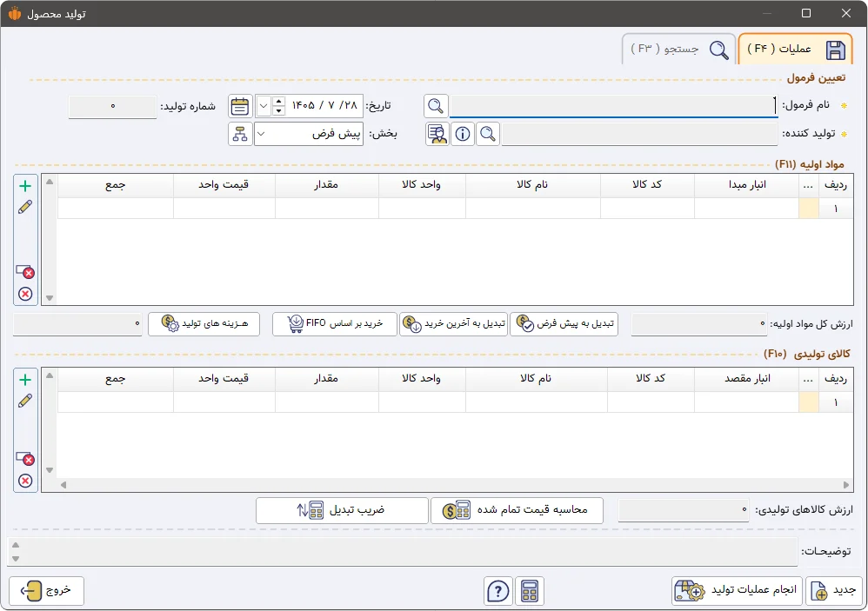Edit the raw materials row with pencil

point(25,207)
